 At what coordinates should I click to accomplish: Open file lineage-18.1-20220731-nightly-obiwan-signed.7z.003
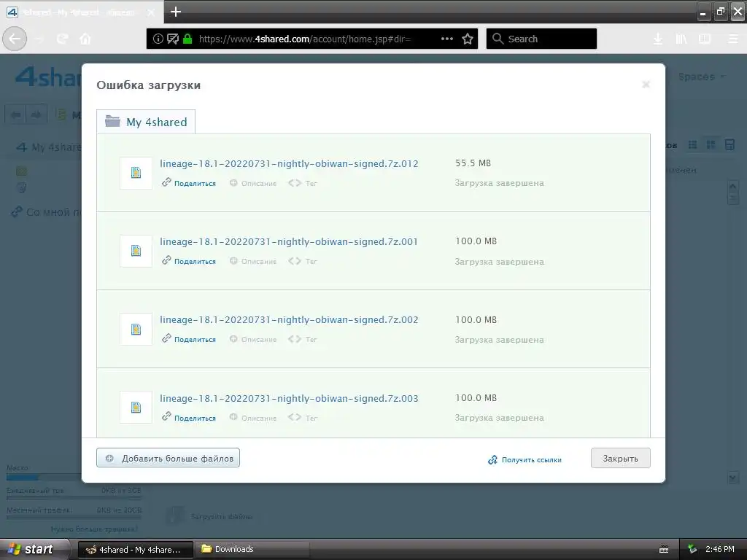click(x=289, y=399)
